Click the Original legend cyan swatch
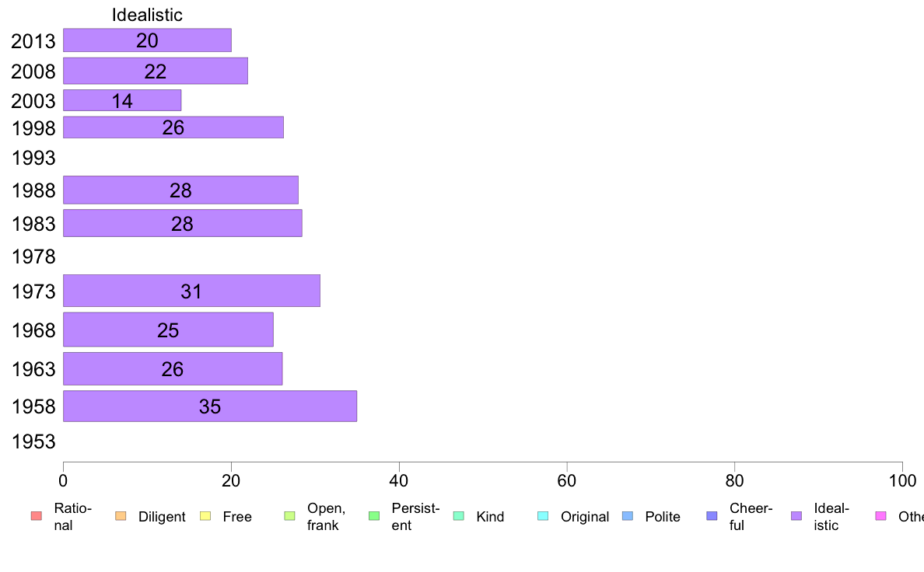 tap(544, 516)
